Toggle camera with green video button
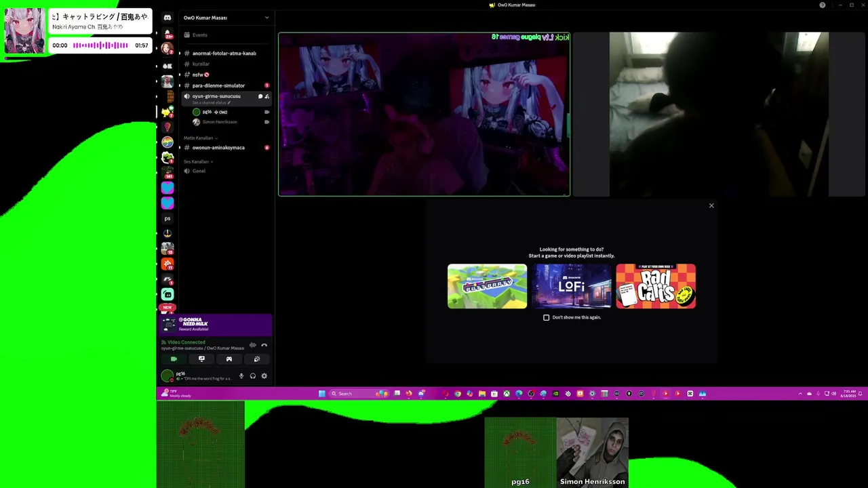 (x=174, y=359)
